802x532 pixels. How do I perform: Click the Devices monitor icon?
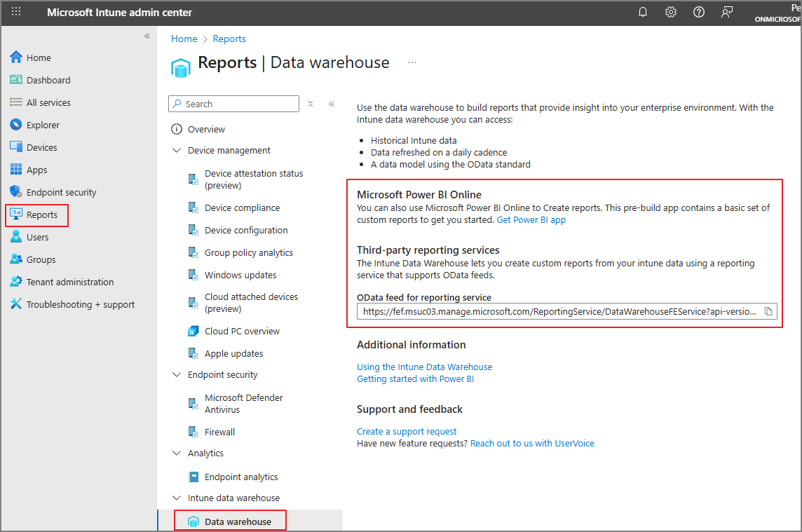(x=16, y=147)
